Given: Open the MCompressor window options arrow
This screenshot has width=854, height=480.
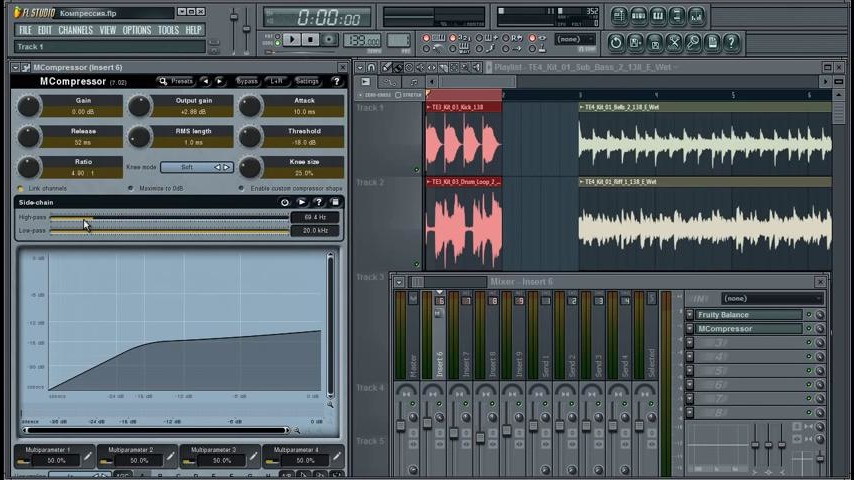Looking at the screenshot, I should (15, 68).
